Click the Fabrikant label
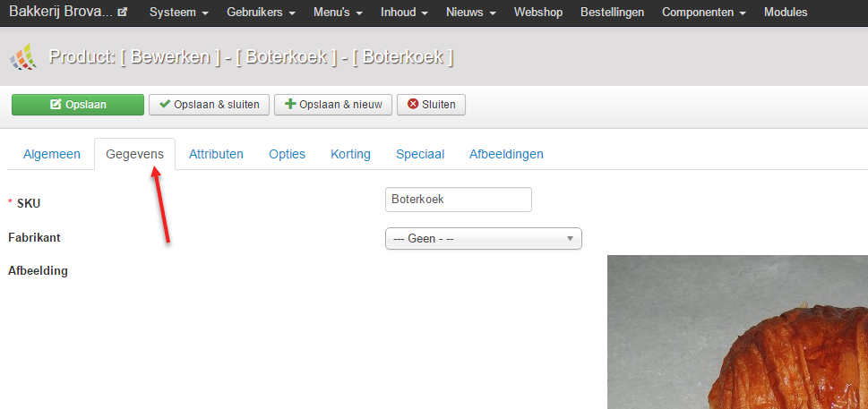868x409 pixels. click(34, 238)
